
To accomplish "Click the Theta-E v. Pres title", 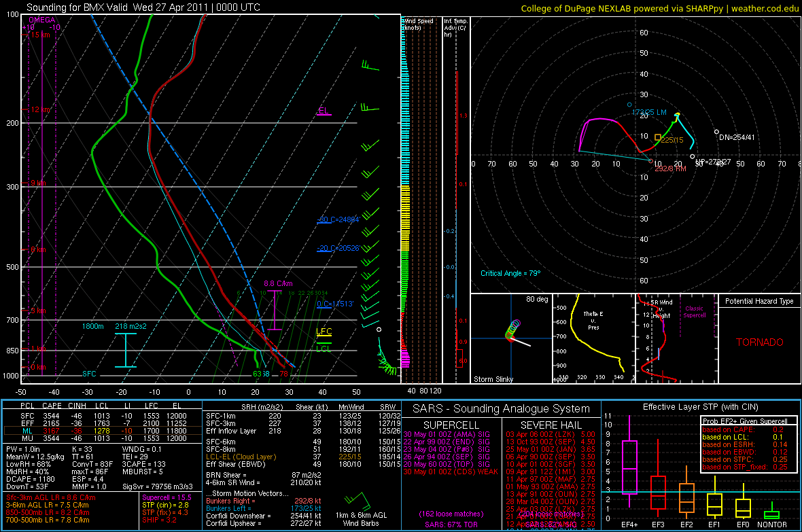I will (x=593, y=320).
